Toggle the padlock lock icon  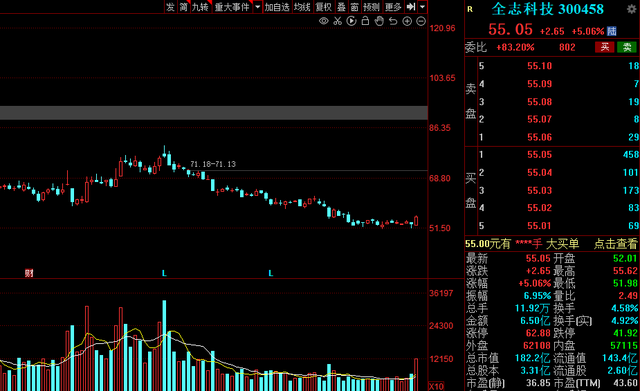click(365, 21)
